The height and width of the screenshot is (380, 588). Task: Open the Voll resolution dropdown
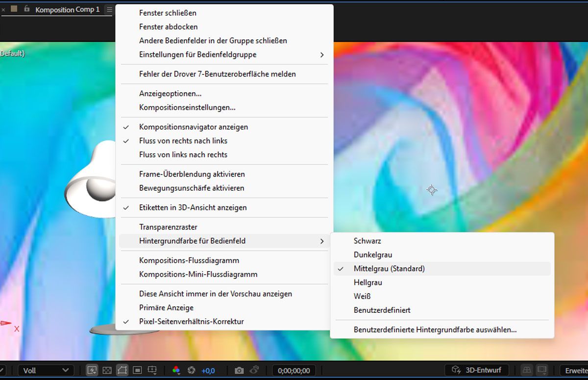[x=46, y=370]
